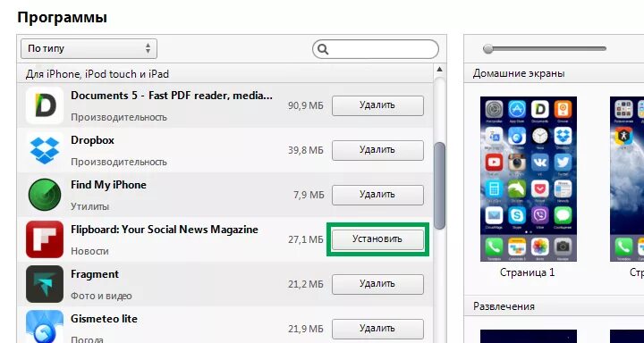Click the 21,9 МБ size value

point(306,329)
